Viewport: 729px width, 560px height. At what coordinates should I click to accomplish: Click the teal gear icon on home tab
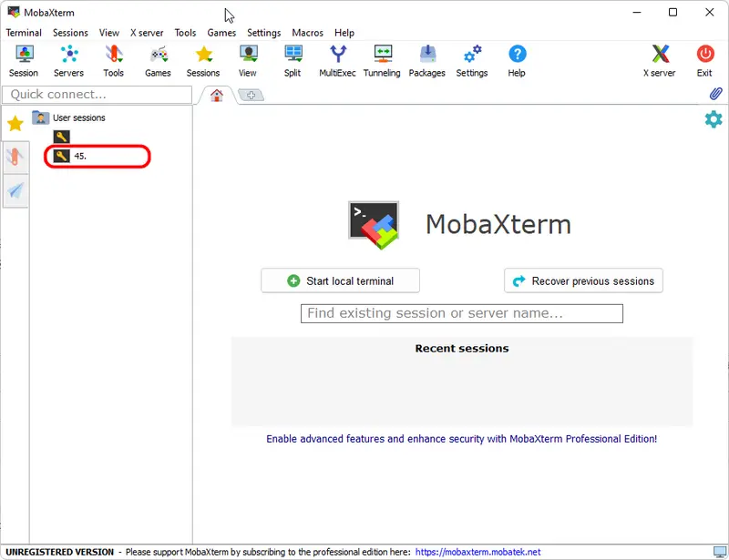coord(714,119)
